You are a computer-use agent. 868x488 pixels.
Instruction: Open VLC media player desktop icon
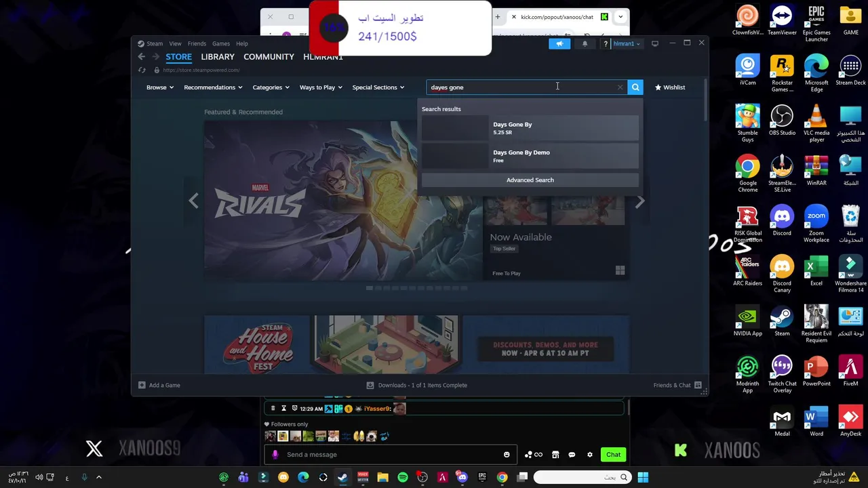tap(816, 123)
